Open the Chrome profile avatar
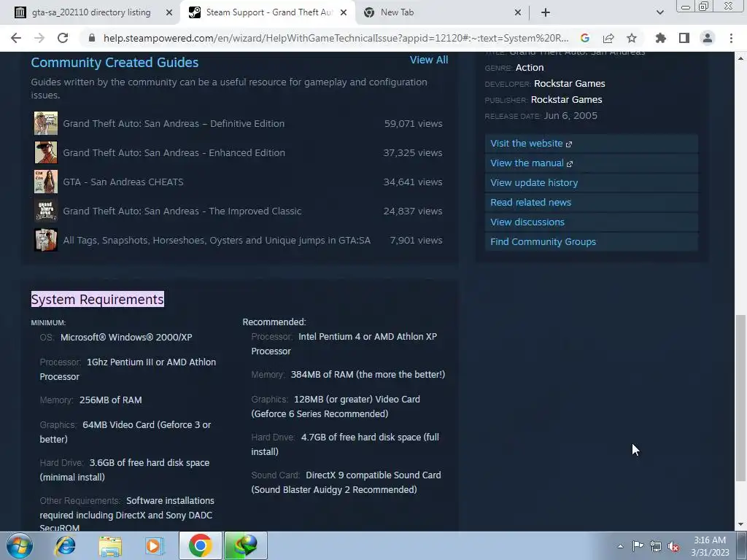747x560 pixels. click(x=708, y=38)
